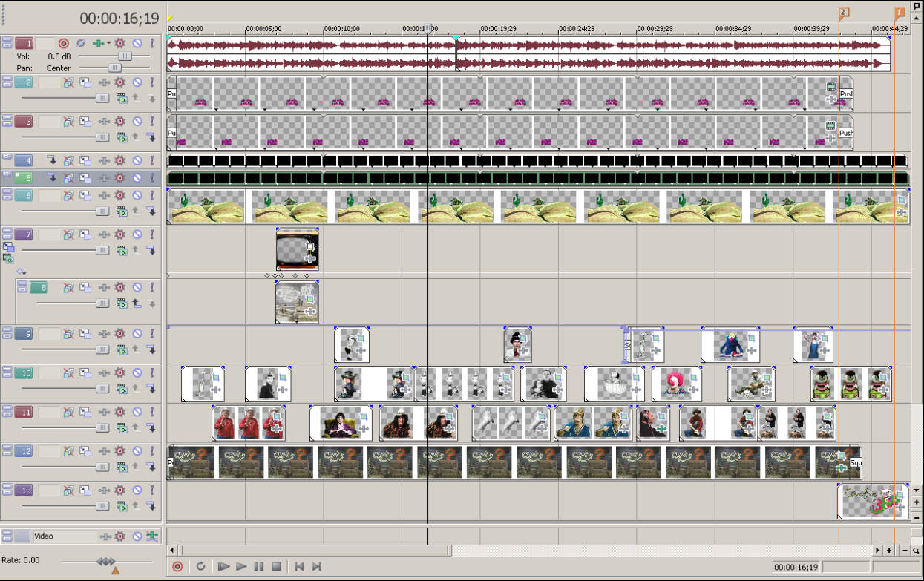Bypass motion blur on track 5
Viewport: 924px width, 581px height.
[68, 178]
